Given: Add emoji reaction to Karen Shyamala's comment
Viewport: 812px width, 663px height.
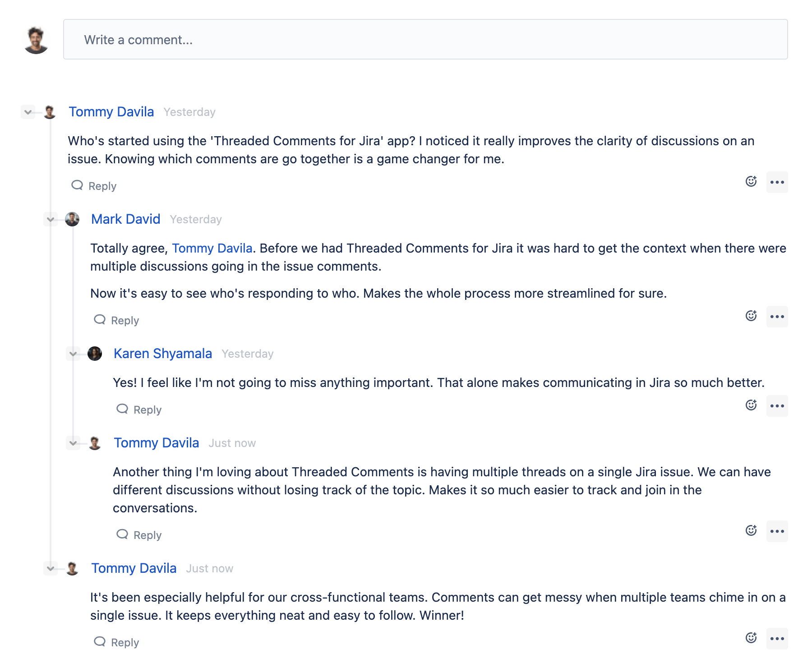Looking at the screenshot, I should 751,405.
